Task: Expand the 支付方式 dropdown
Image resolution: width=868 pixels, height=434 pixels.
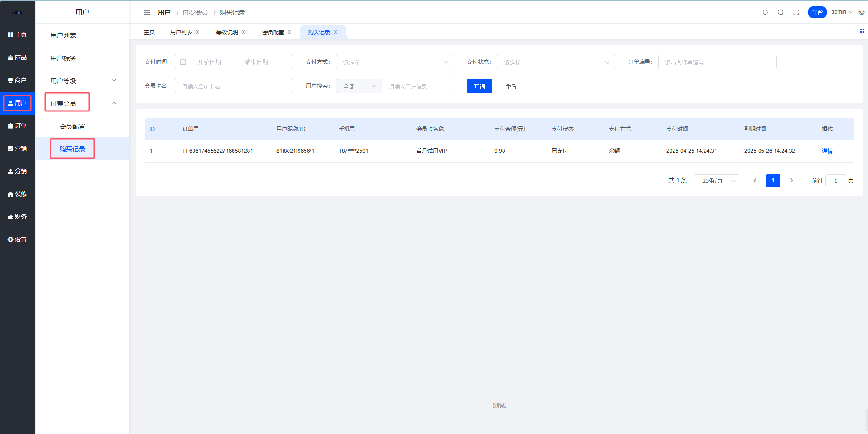Action: point(395,62)
